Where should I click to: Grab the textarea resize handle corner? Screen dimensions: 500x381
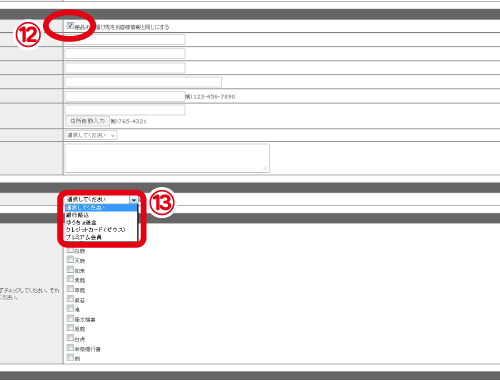(x=264, y=168)
